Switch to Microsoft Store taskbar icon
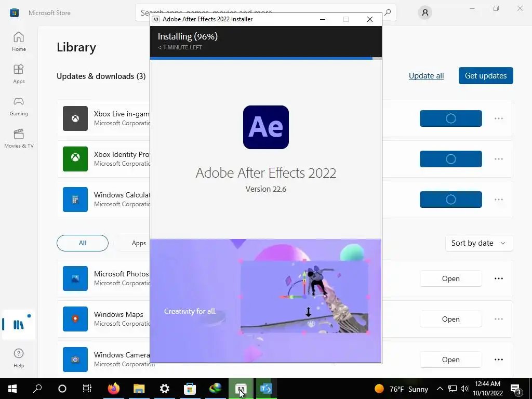Viewport: 532px width, 399px height. point(190,389)
